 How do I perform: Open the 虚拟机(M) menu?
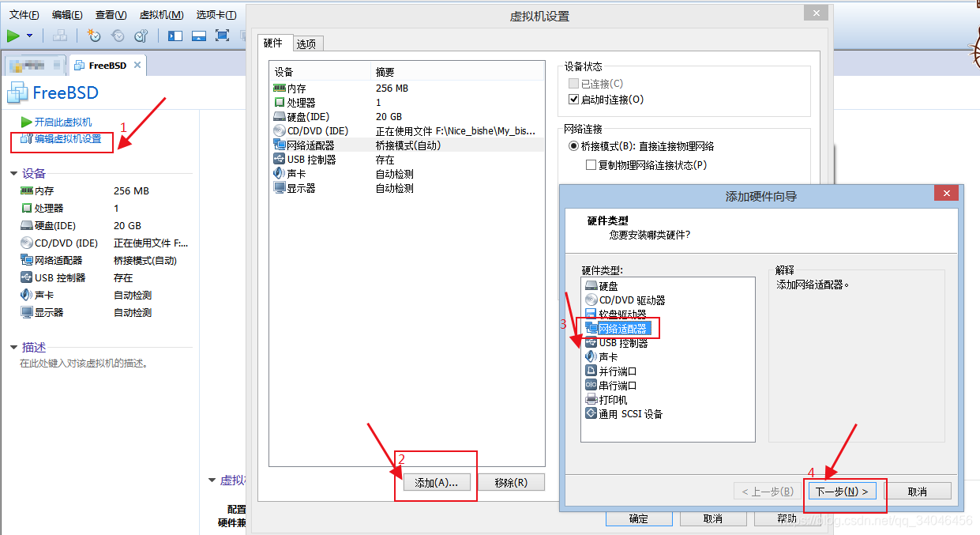pyautogui.click(x=161, y=15)
